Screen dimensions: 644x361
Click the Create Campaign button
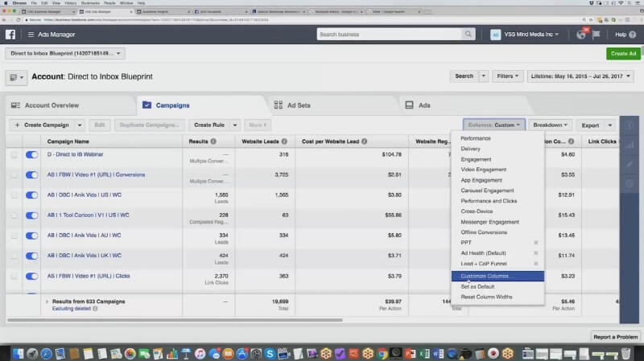tap(42, 125)
